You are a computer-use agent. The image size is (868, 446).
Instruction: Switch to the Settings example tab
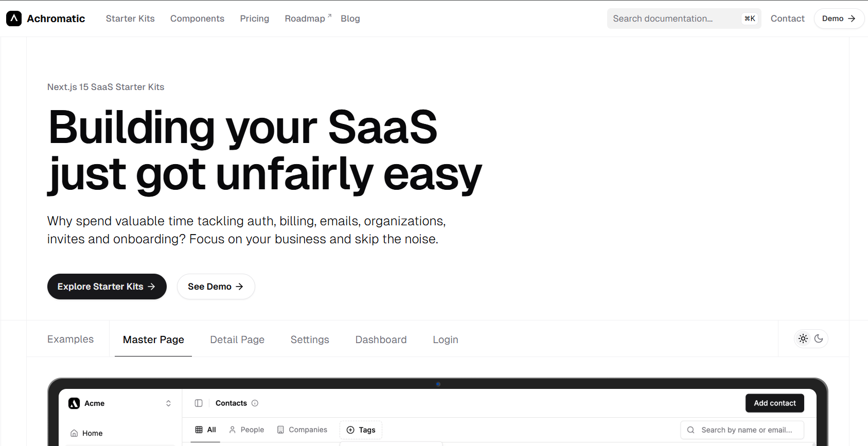tap(310, 340)
